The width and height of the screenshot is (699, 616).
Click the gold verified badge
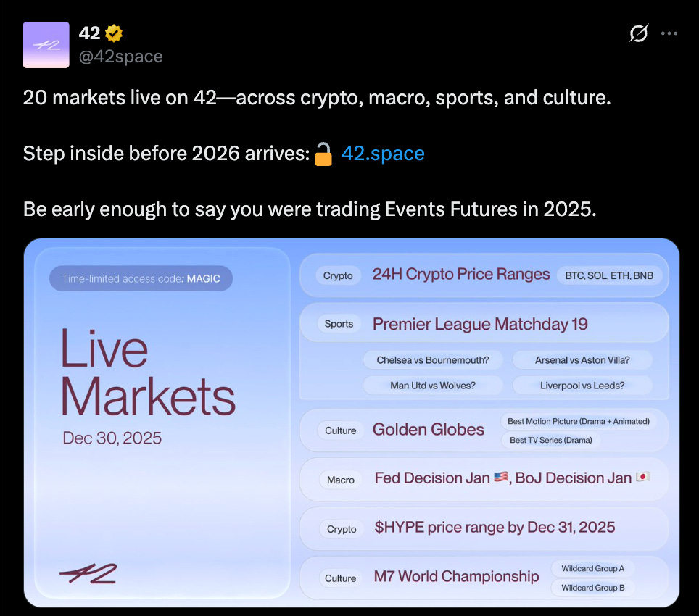click(114, 33)
